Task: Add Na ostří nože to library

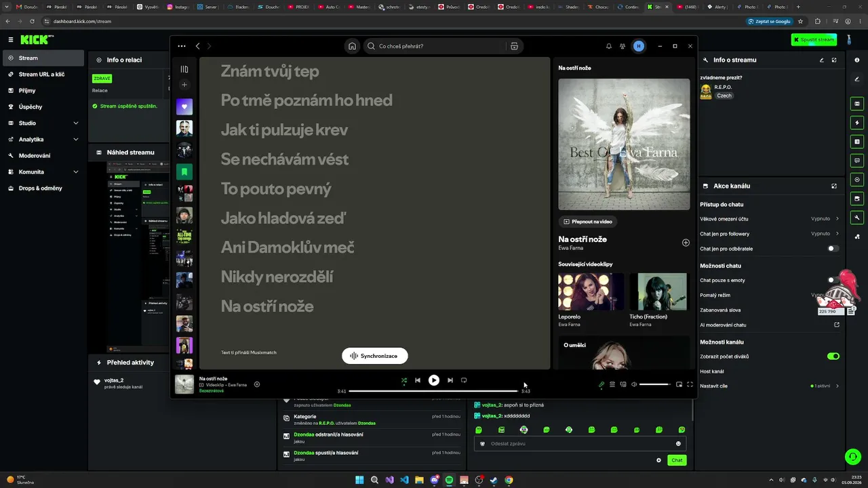Action: click(686, 243)
